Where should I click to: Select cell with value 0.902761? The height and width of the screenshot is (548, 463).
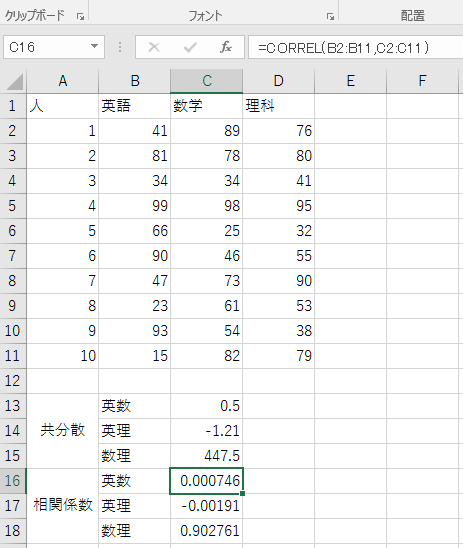[207, 531]
